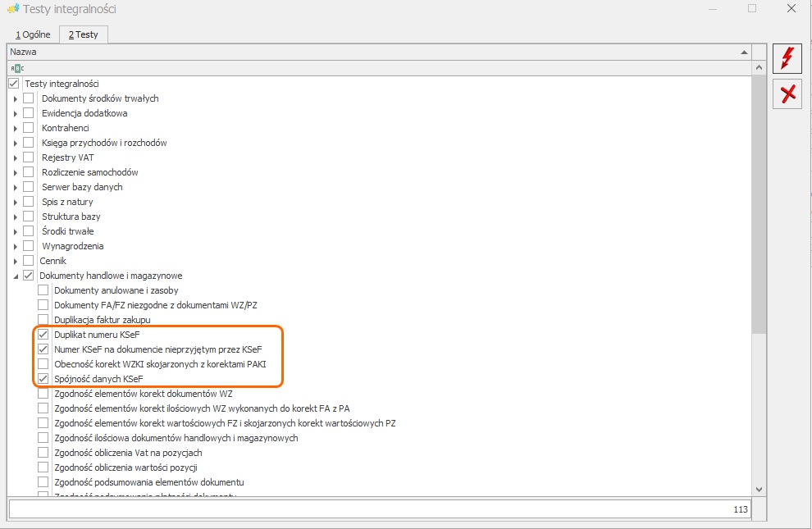Expand the Ewidencja dodatkowa node
The width and height of the screenshot is (812, 529).
16,113
